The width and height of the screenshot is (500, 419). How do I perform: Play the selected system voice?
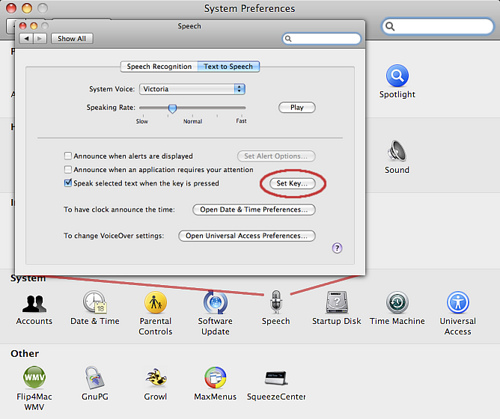(297, 107)
